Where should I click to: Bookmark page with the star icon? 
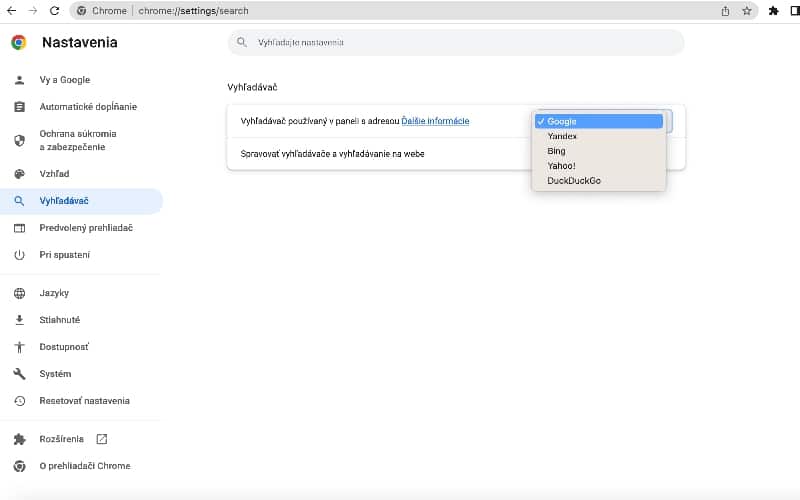[x=746, y=11]
